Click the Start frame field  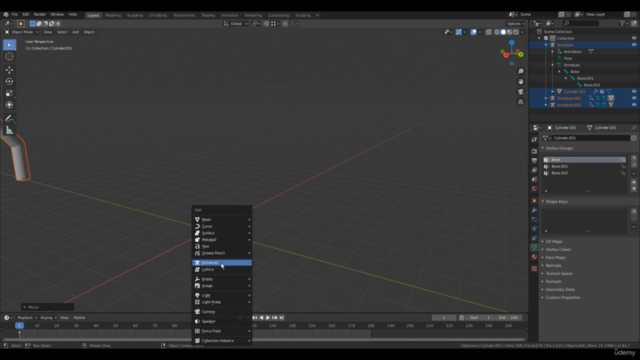coord(479,318)
